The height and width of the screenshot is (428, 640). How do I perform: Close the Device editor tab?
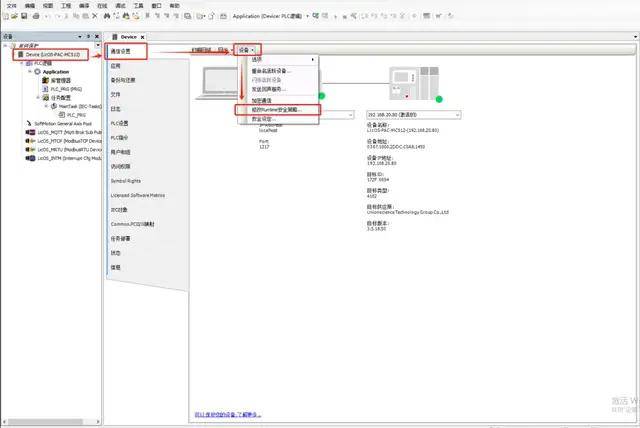(x=143, y=36)
